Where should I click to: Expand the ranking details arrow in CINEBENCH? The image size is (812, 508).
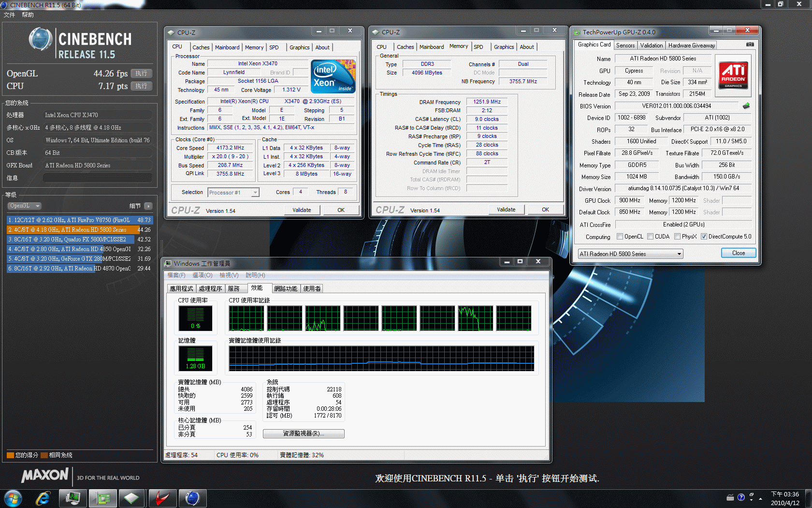pos(148,206)
